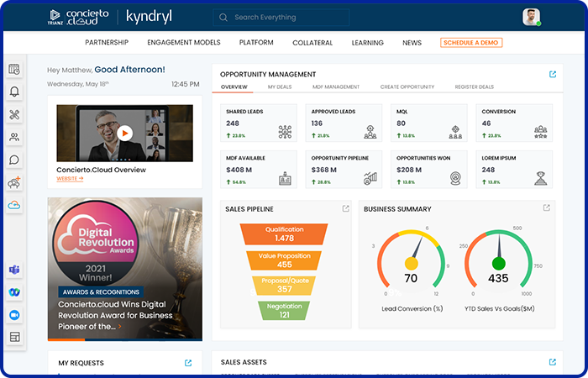
Task: Click the Shared Leads value 248
Action: point(233,123)
